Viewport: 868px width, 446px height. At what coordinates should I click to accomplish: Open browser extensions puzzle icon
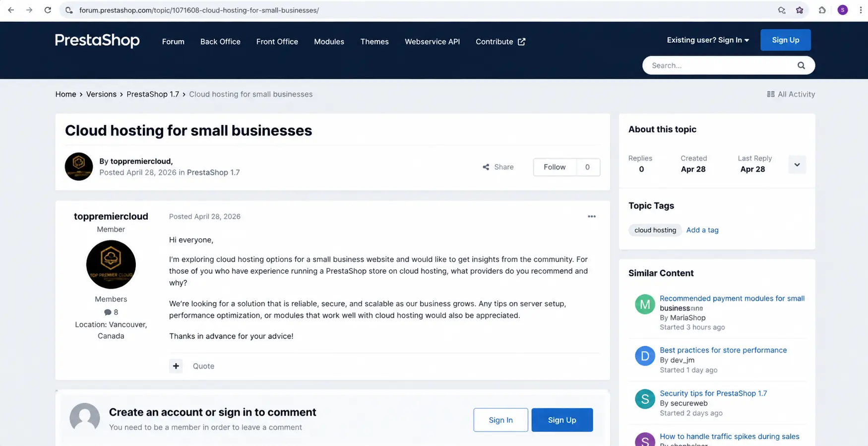pos(822,10)
